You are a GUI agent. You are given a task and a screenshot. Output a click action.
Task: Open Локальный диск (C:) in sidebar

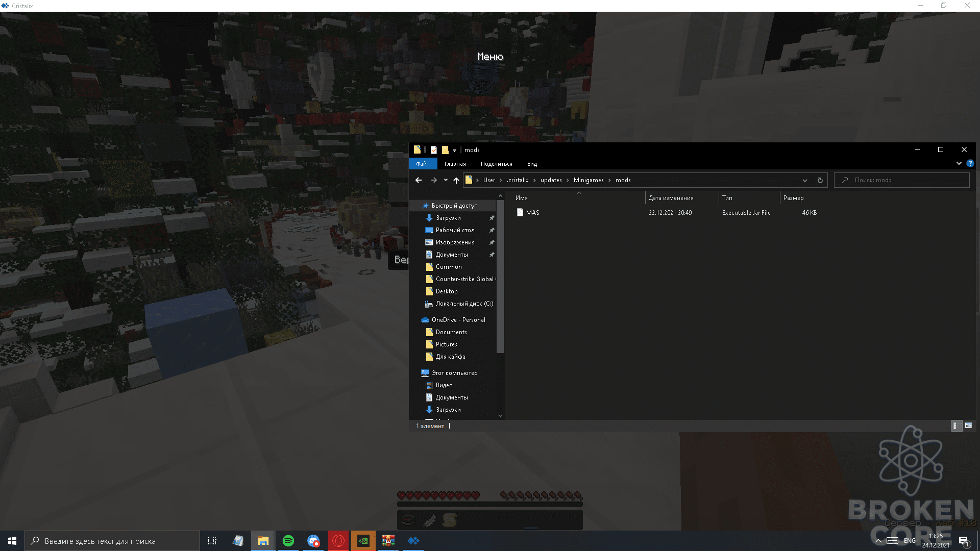click(x=464, y=304)
